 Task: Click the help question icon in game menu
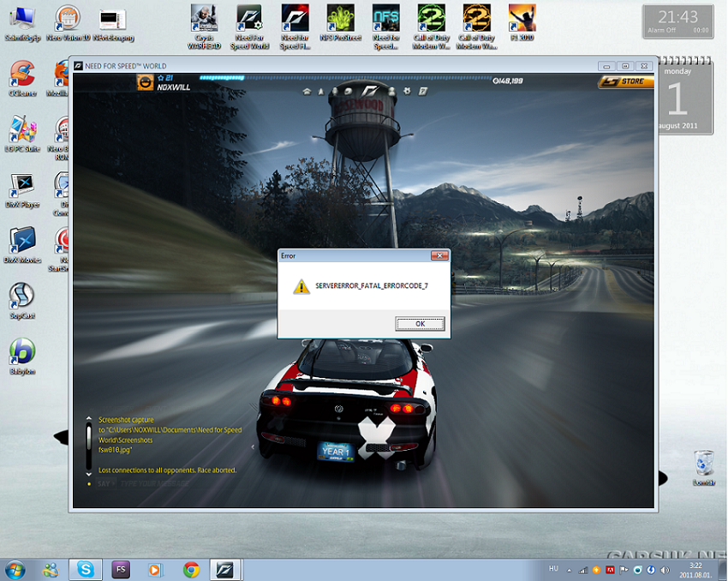pos(423,92)
